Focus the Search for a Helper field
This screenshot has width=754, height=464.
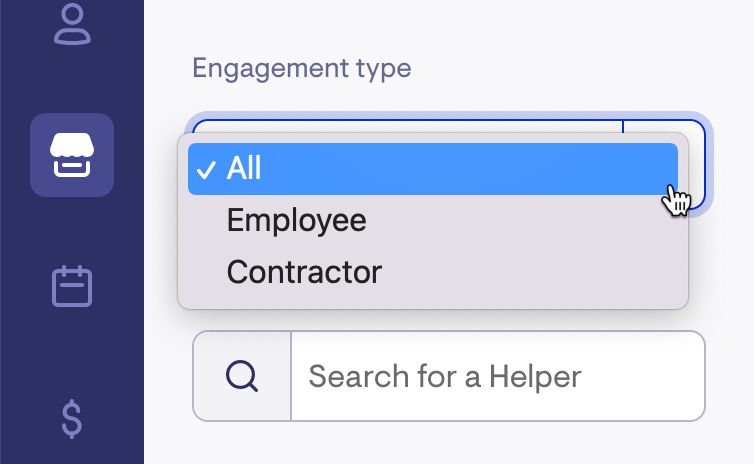(498, 376)
